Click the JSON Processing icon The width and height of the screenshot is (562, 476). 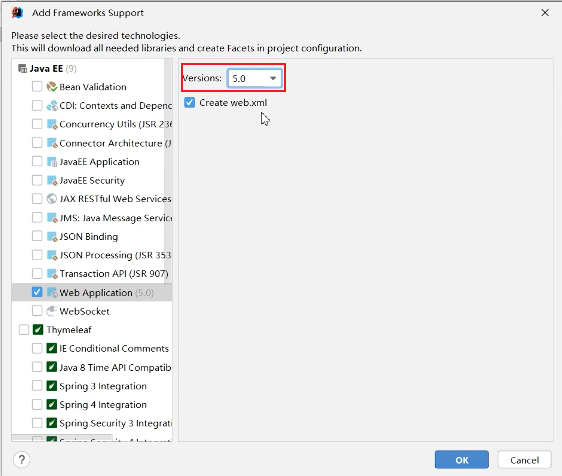(x=52, y=255)
